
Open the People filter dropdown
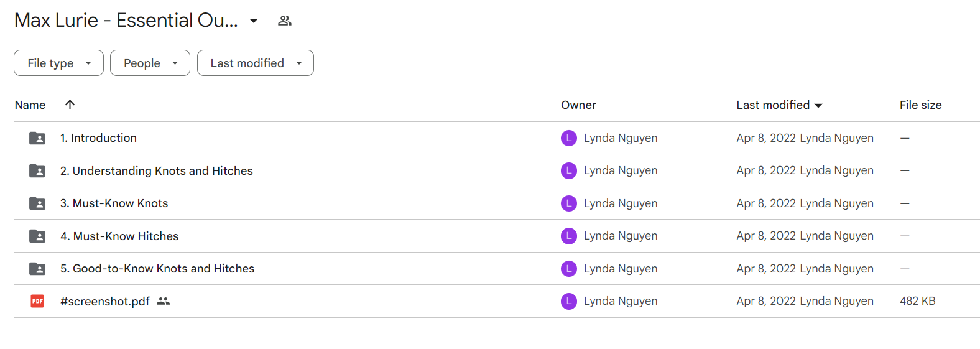(150, 63)
